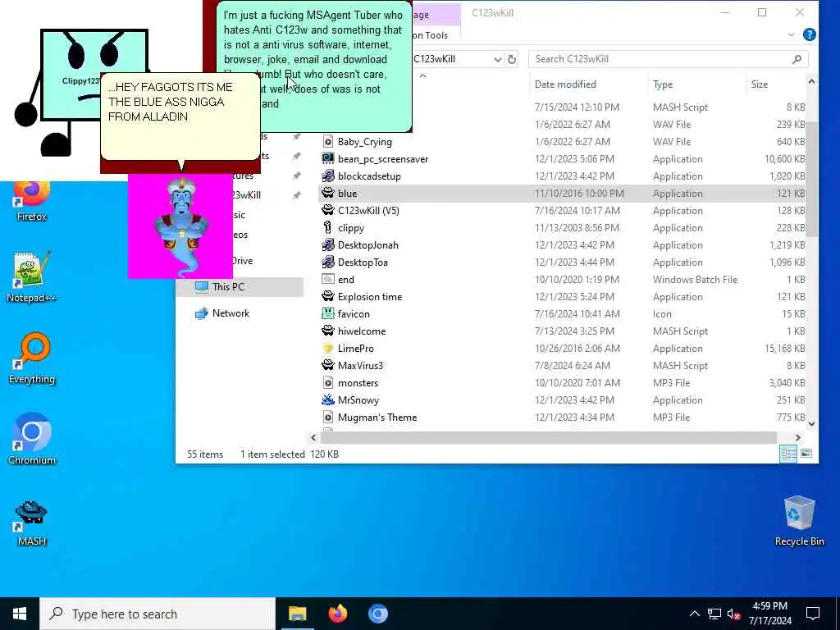This screenshot has height=630, width=840.
Task: Show hidden system tray icons
Action: click(694, 614)
